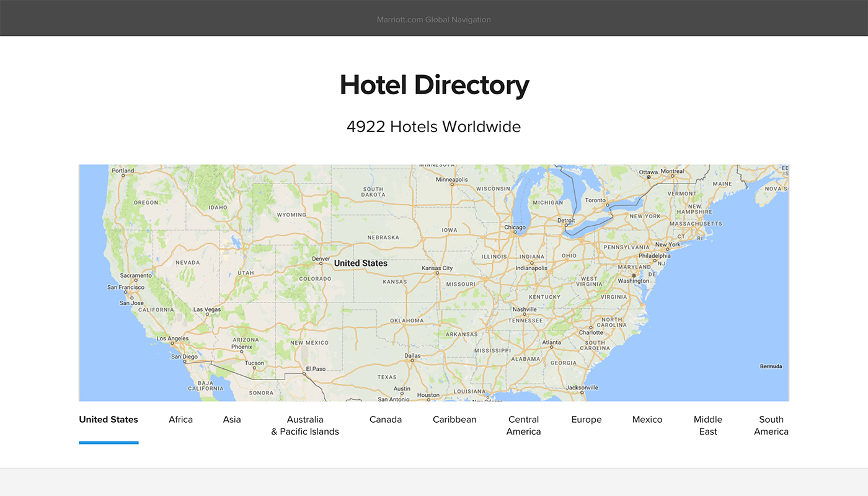Click San Diego on the map

click(184, 357)
